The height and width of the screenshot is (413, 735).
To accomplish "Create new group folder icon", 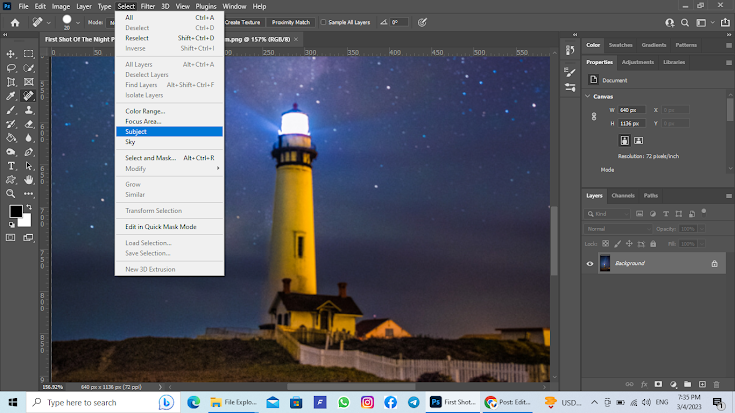I will point(687,384).
